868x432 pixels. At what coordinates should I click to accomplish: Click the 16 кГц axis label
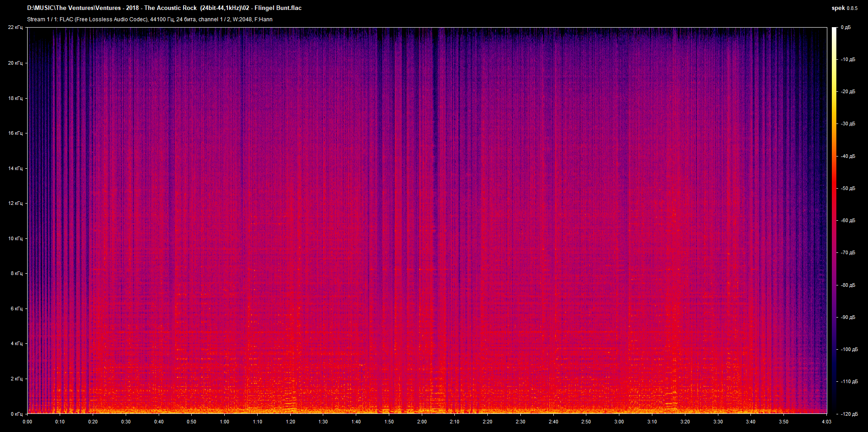15,133
